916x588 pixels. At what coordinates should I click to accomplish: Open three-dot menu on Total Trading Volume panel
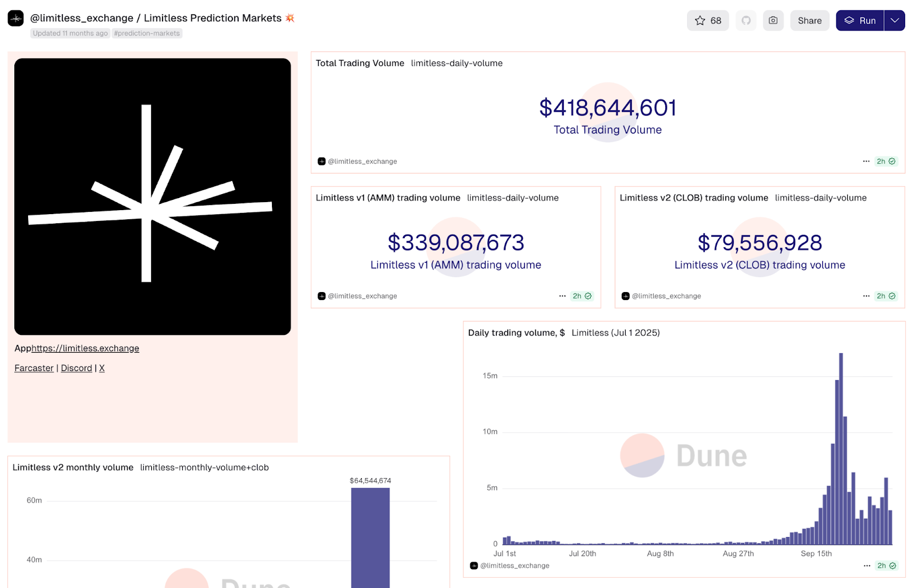point(866,161)
